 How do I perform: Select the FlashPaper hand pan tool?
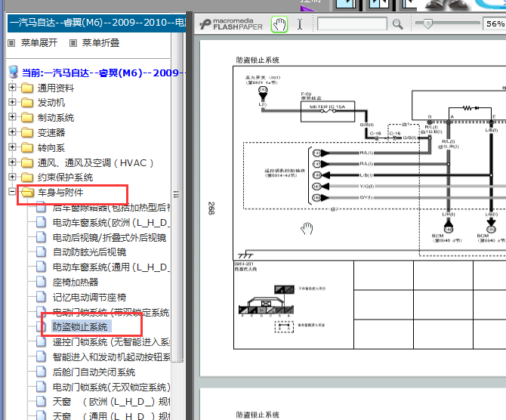pos(279,24)
